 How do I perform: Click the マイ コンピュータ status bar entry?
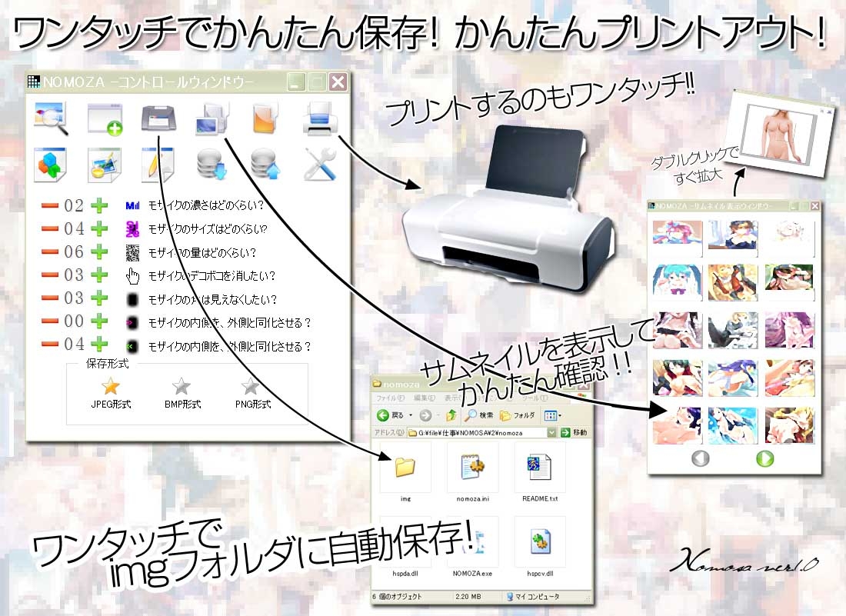(533, 597)
